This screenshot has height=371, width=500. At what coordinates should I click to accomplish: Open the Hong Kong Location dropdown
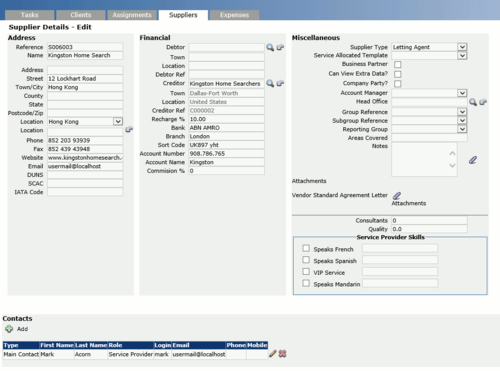118,121
